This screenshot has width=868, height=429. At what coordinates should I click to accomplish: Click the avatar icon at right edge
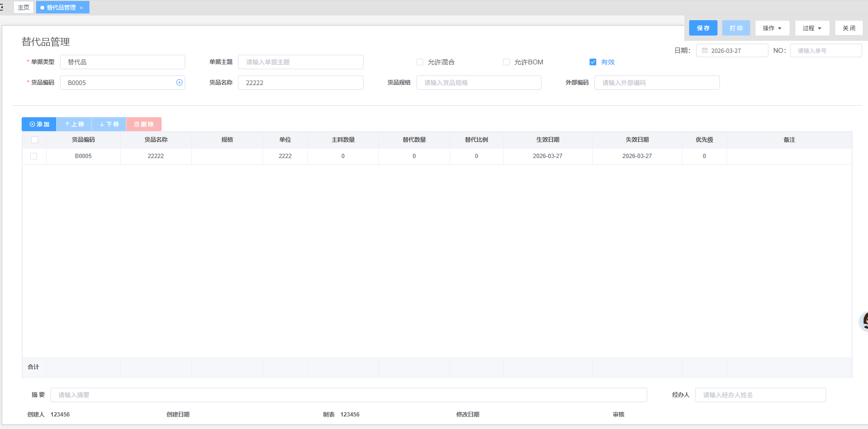pyautogui.click(x=864, y=321)
